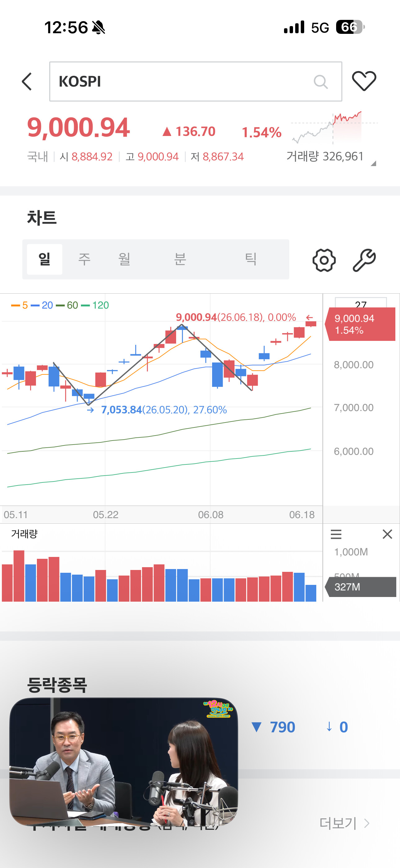Open the 27 count box above the price label
Viewport: 400px width, 868px height.
tap(361, 303)
